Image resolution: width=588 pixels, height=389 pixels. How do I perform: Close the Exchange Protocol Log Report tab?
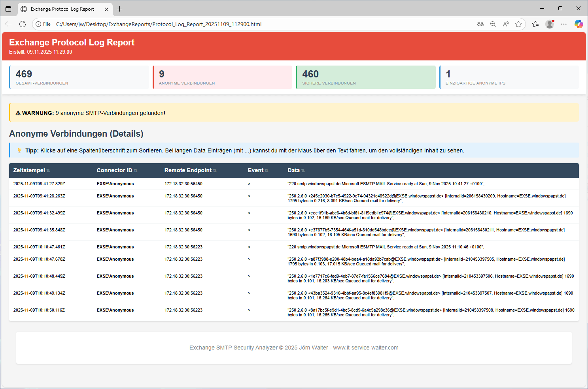tap(106, 9)
